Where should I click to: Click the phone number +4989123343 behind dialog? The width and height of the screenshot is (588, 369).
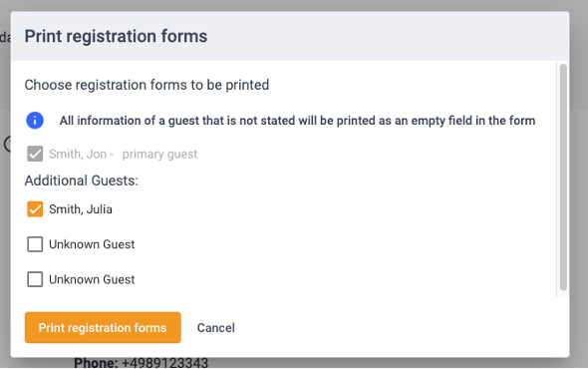click(165, 363)
